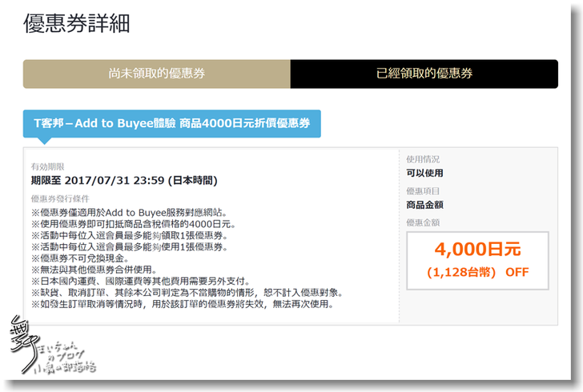Click the line 如發生訂單取消等情況時
The height and width of the screenshot is (392, 583).
coord(183,304)
